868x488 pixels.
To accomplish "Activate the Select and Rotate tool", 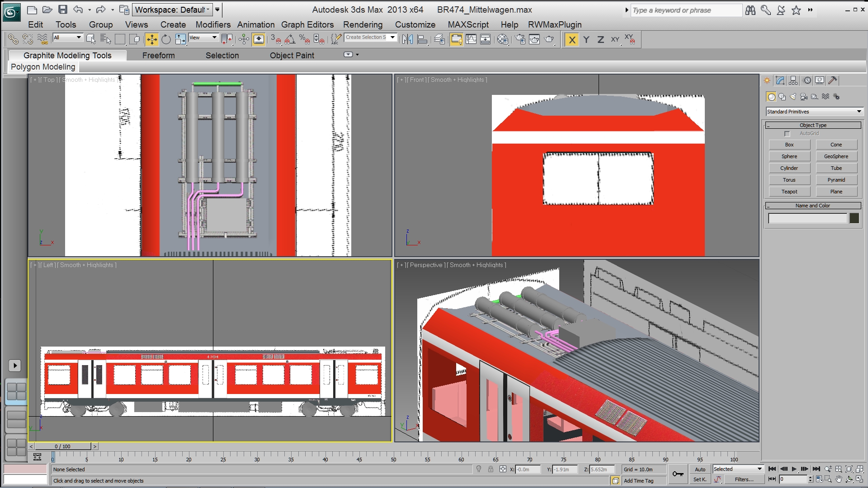I will point(166,40).
